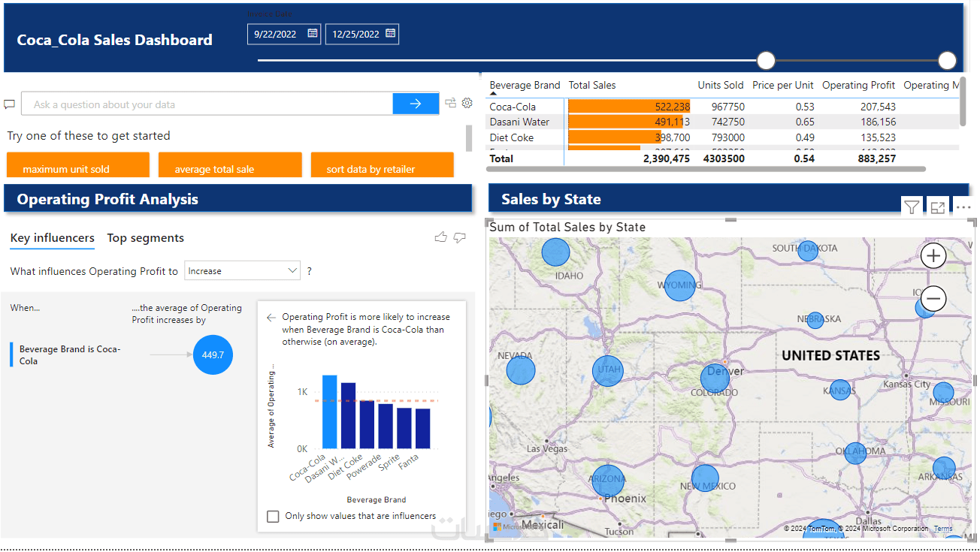Viewport: 980px width, 552px height.
Task: Select the Key influencers tab
Action: [x=53, y=238]
